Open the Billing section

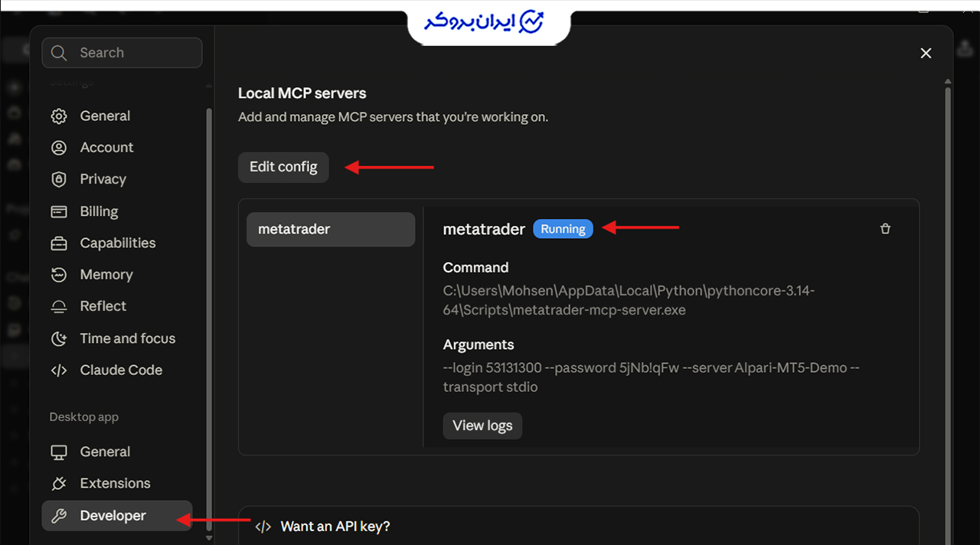point(117,211)
